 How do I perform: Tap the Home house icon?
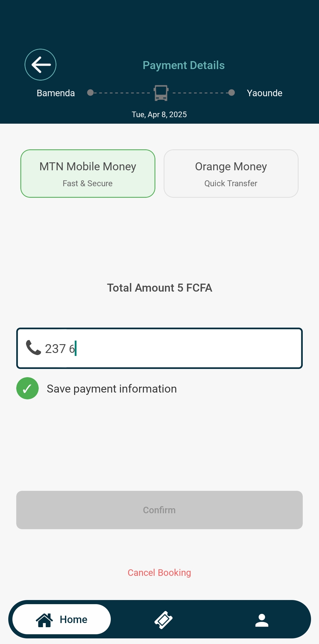[x=44, y=620]
